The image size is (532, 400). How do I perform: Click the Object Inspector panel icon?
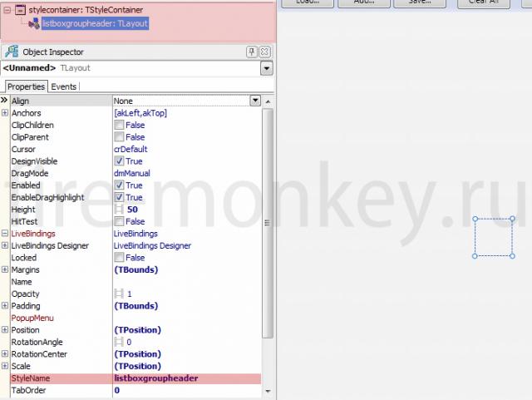(x=12, y=52)
